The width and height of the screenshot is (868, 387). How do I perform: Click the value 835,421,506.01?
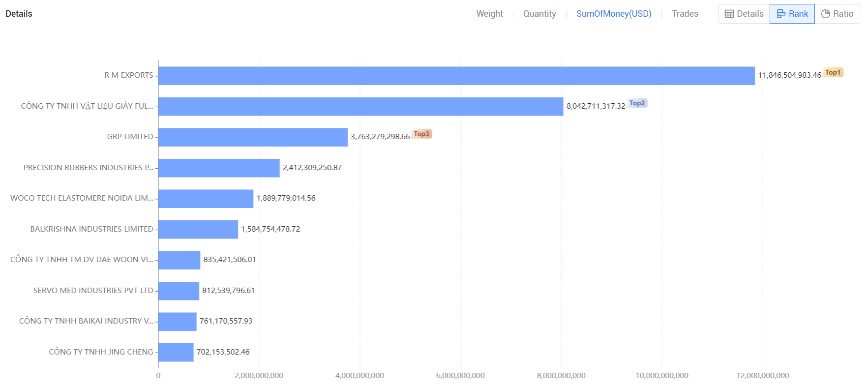tap(230, 260)
